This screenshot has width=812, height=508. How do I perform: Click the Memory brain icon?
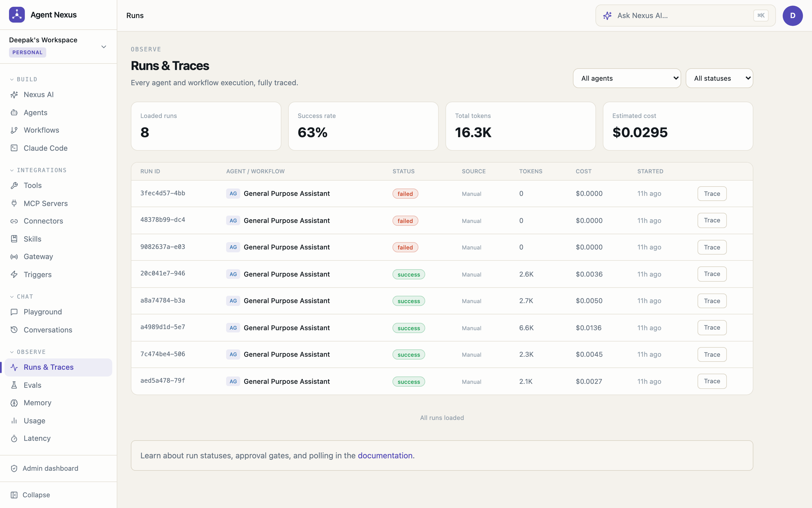pyautogui.click(x=14, y=403)
